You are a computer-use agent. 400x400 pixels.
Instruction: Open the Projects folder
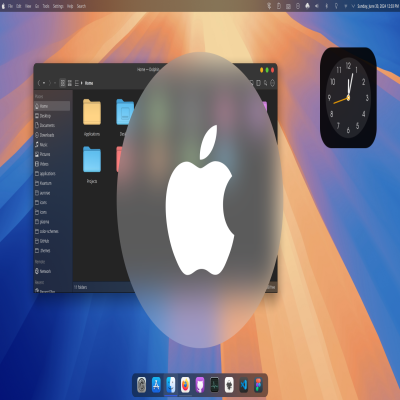(92, 165)
